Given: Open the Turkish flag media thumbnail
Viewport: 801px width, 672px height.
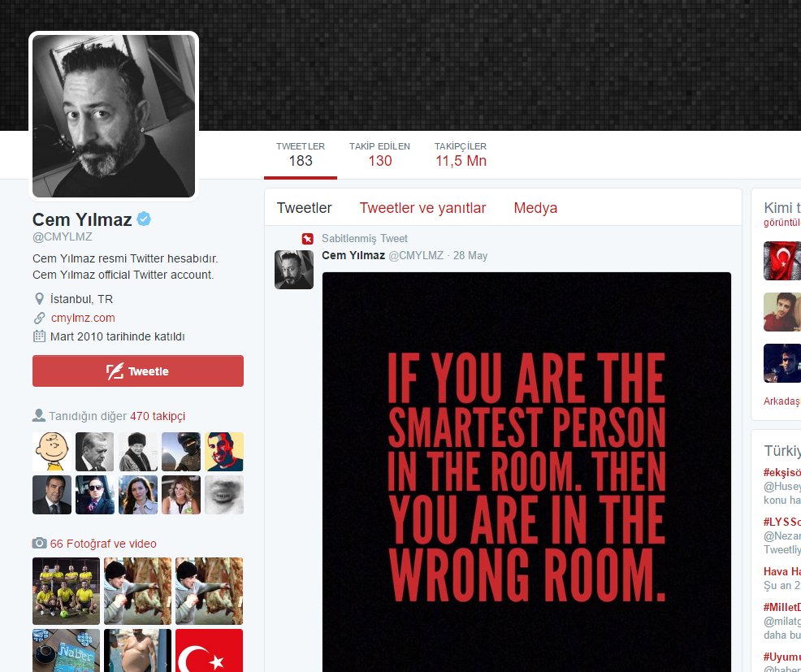Looking at the screenshot, I should (x=210, y=651).
